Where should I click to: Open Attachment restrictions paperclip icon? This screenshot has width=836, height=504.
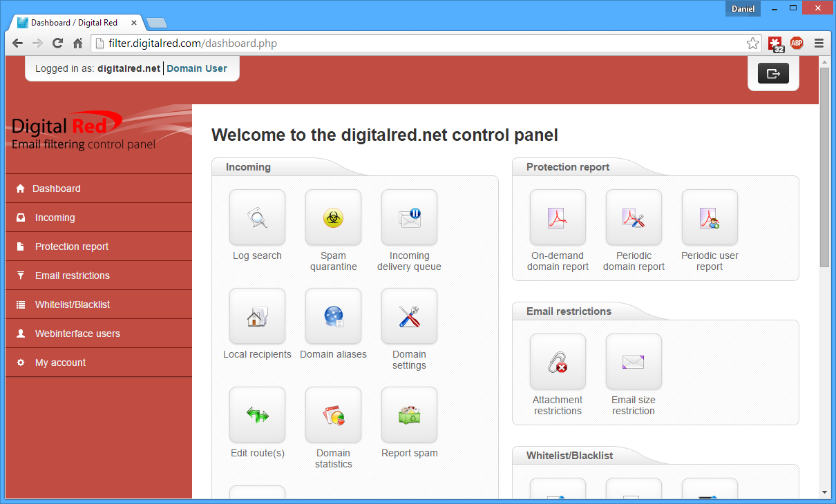coord(558,362)
